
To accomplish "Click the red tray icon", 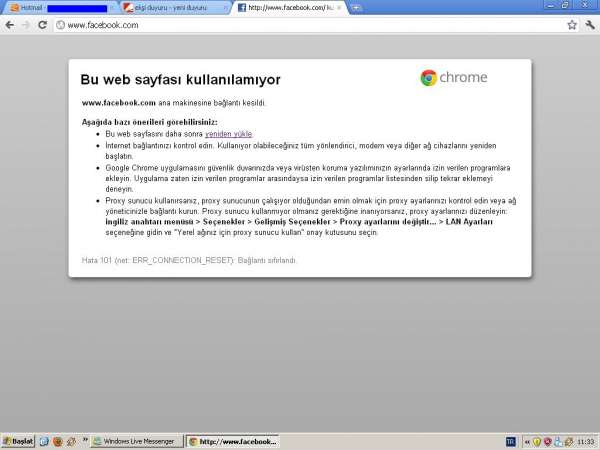I will 548,442.
